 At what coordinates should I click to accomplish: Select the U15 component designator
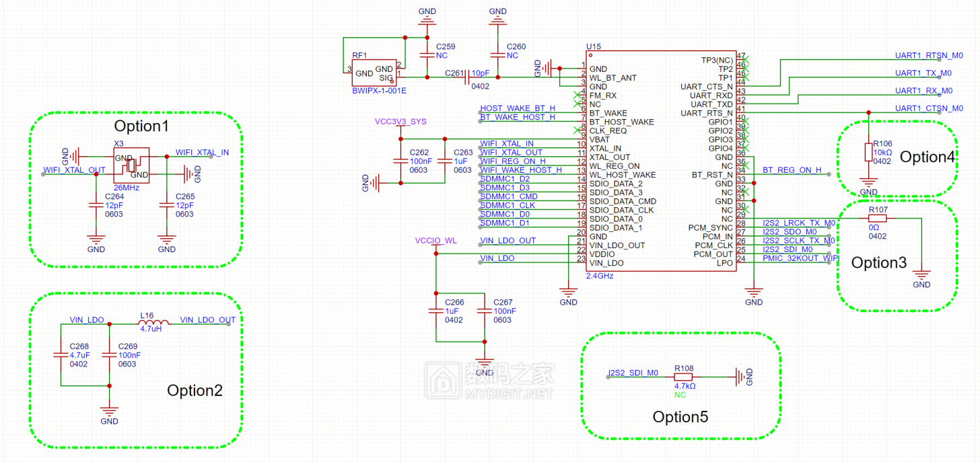pos(594,46)
